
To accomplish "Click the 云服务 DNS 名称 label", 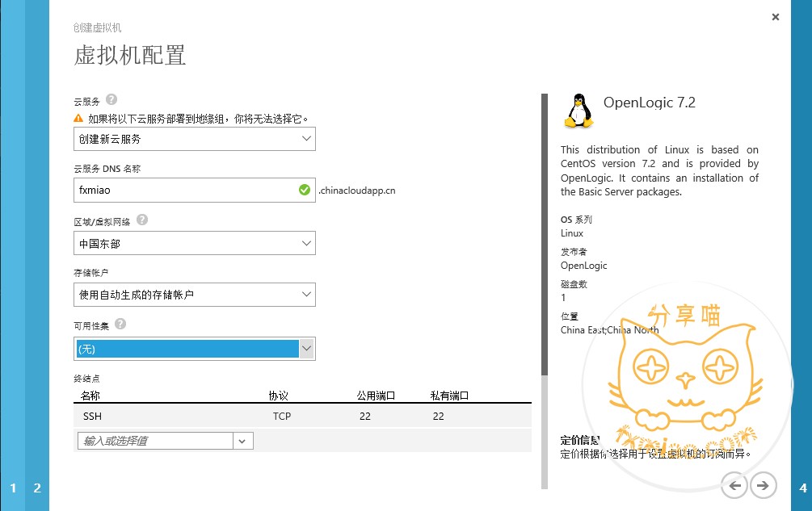I will (107, 169).
